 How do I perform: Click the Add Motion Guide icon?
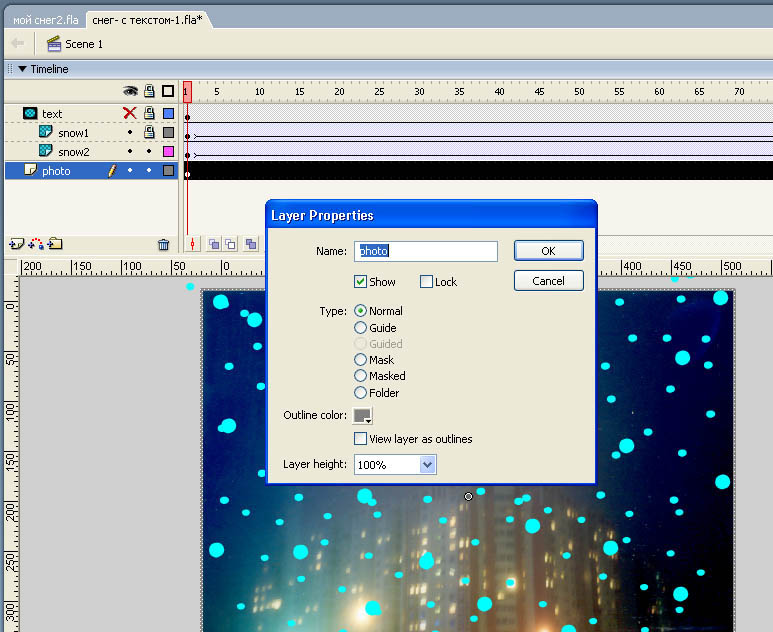(36, 243)
